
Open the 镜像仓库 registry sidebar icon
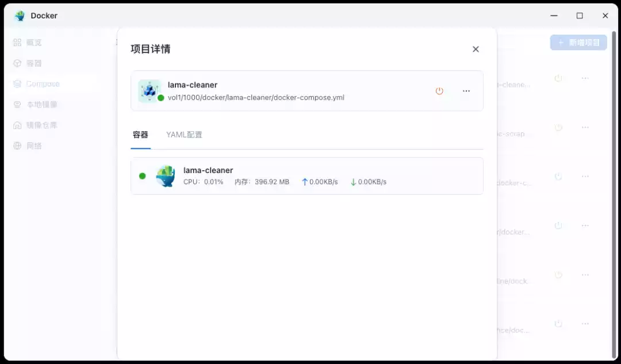(17, 125)
